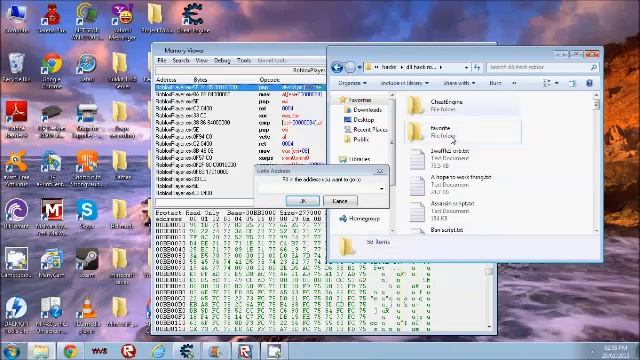Open the Skype desktop shortcut
The image size is (640, 360).
[x=87, y=214]
